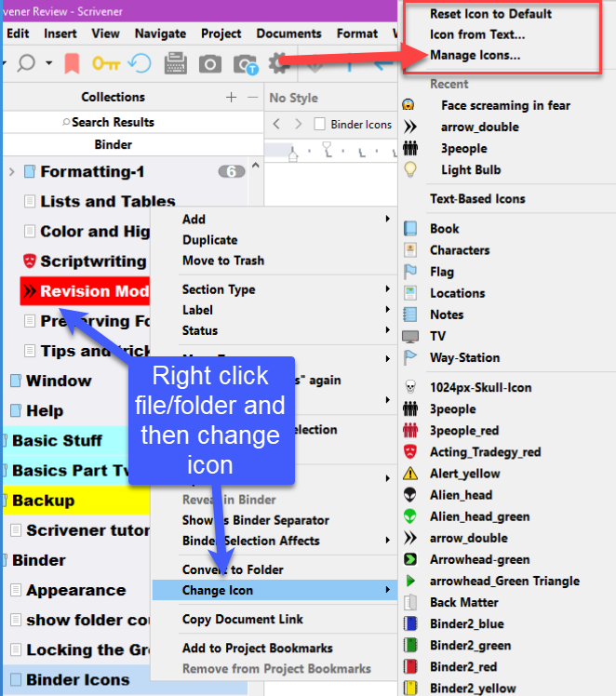The width and height of the screenshot is (616, 696).
Task: Click the red bookmark toolbar icon
Action: point(72,63)
